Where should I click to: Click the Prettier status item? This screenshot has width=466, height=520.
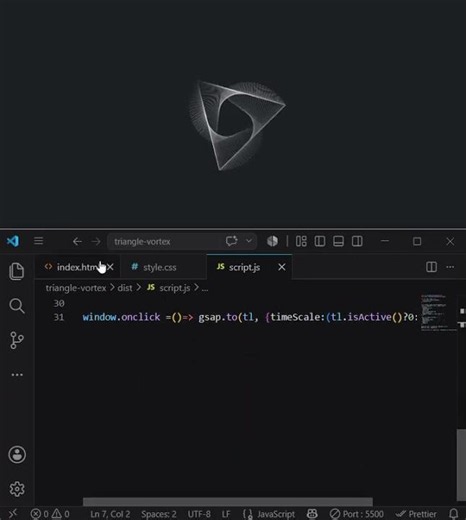416,514
